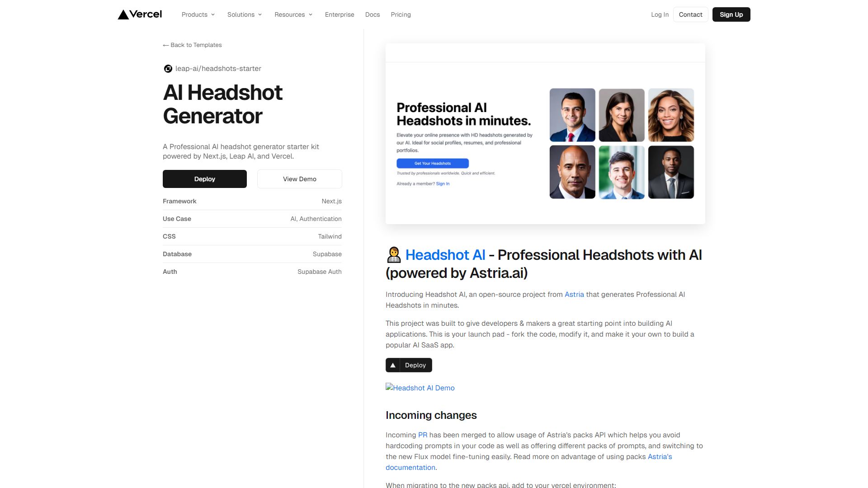This screenshot has height=488, width=868.
Task: Click the AI Headshot Generator title
Action: tap(222, 104)
